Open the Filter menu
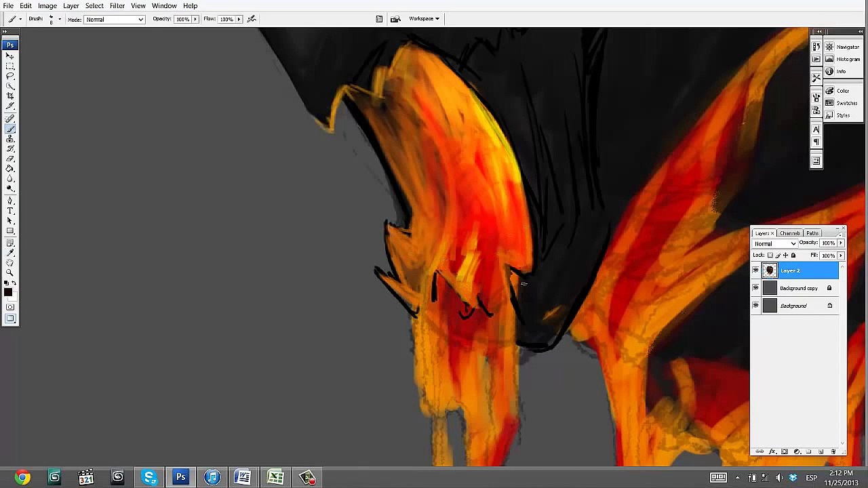The width and height of the screenshot is (868, 488). pos(117,5)
